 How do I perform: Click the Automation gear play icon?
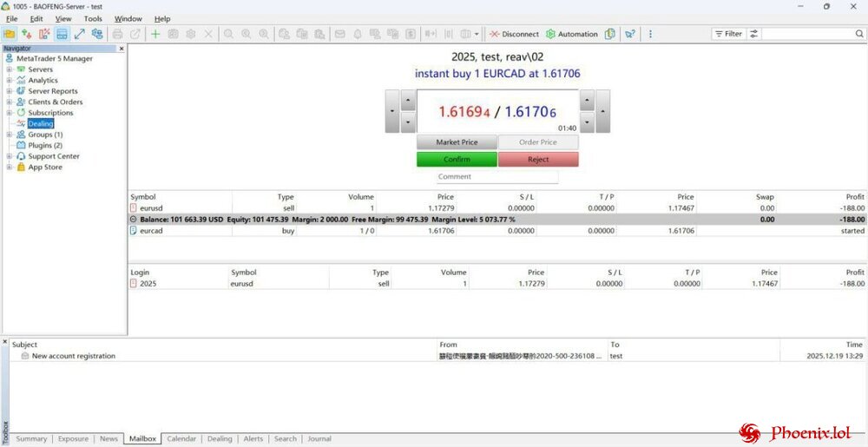(550, 34)
